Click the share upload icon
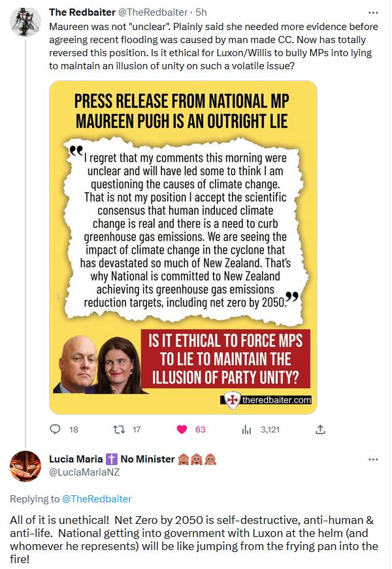The image size is (392, 569). pos(320,429)
